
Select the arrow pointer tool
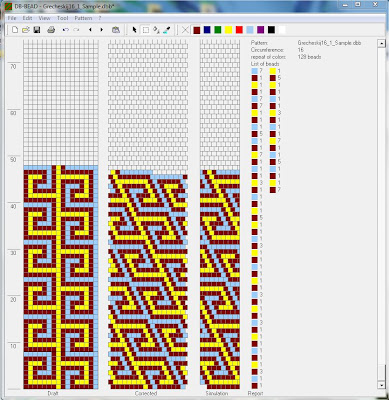[x=134, y=30]
